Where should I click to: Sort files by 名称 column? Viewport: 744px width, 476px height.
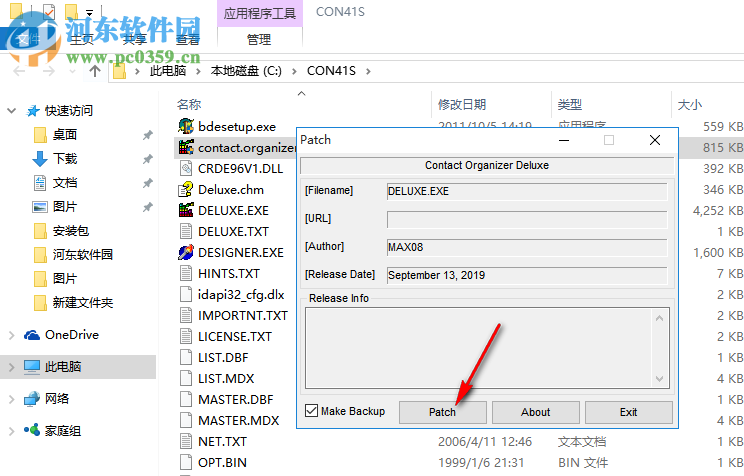189,104
